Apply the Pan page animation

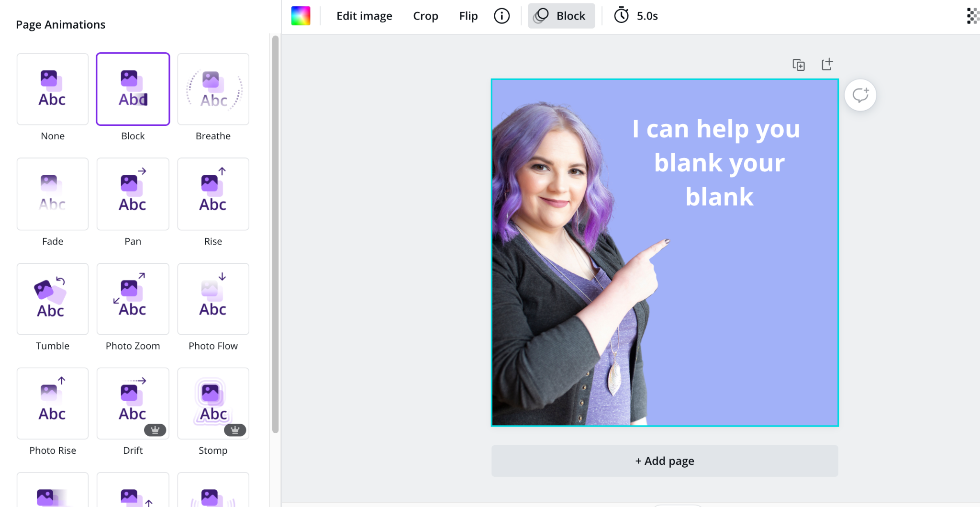(133, 194)
